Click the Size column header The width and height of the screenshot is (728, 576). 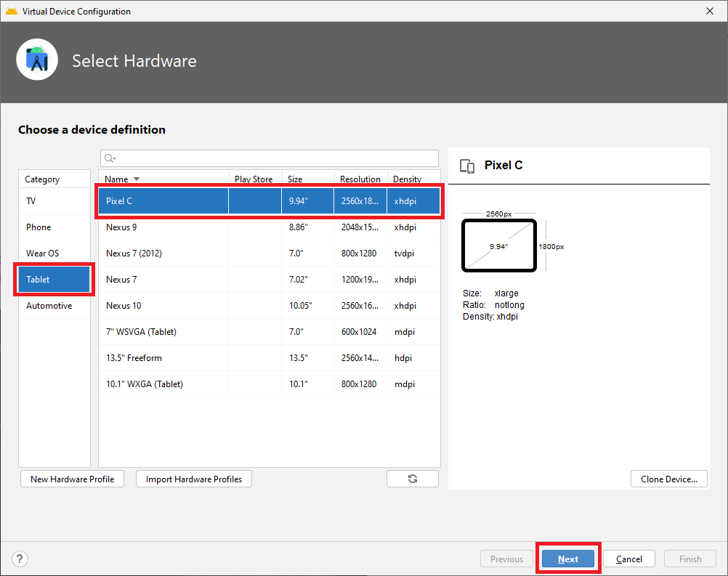(x=295, y=179)
